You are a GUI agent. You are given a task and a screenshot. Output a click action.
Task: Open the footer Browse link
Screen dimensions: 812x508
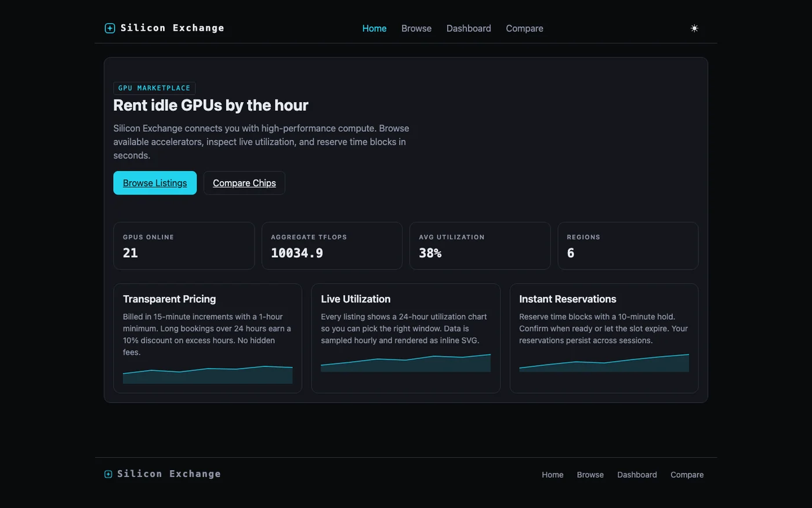[590, 475]
